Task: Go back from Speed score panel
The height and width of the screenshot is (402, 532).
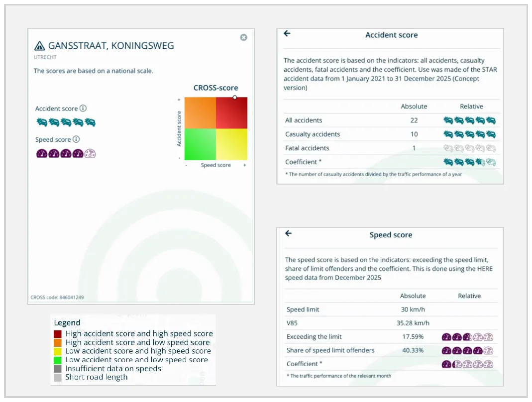Action: (x=288, y=233)
